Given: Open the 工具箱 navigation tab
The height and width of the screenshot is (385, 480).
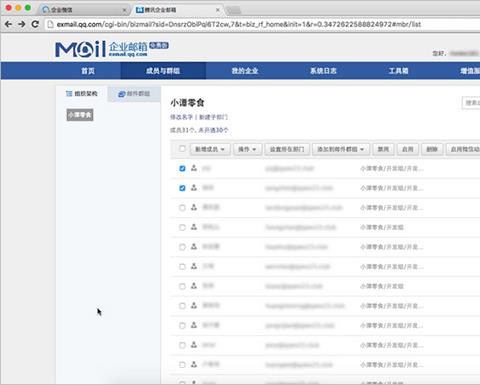Looking at the screenshot, I should point(398,71).
